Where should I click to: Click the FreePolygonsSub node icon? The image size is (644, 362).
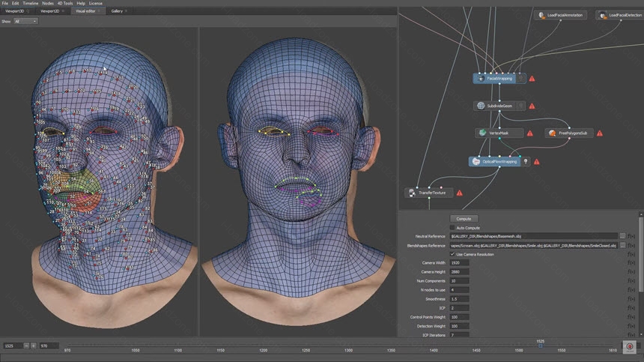click(x=553, y=133)
